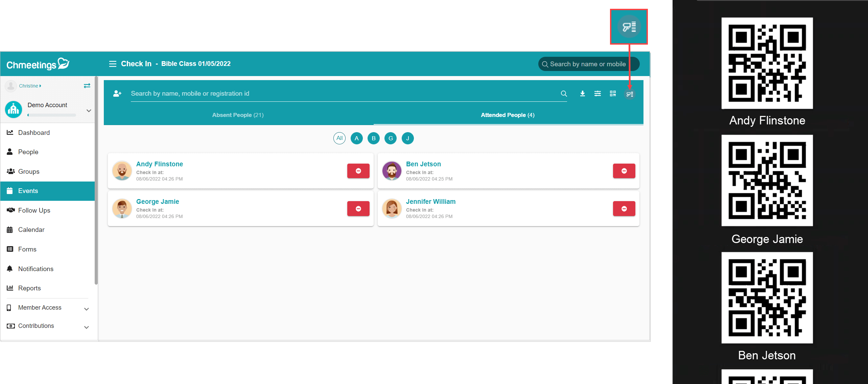Viewport: 868px width, 384px height.
Task: Remove Andy Flinstone from attended
Action: point(358,171)
